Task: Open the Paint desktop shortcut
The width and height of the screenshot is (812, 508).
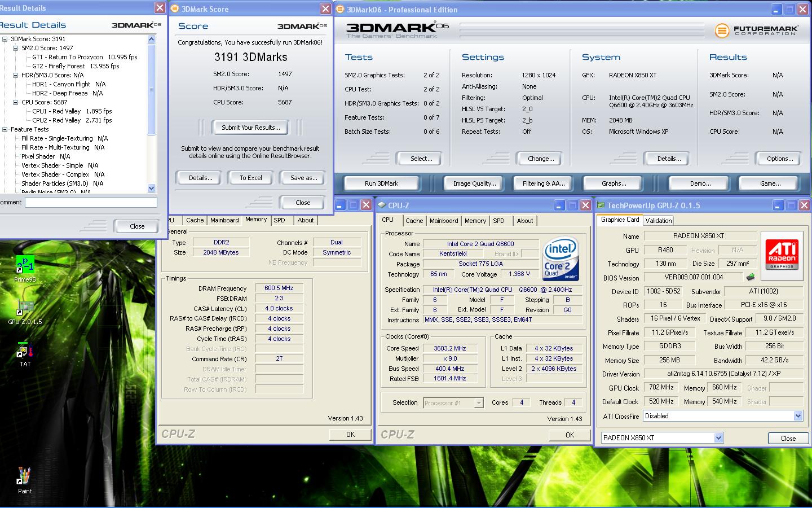Action: coord(24,476)
